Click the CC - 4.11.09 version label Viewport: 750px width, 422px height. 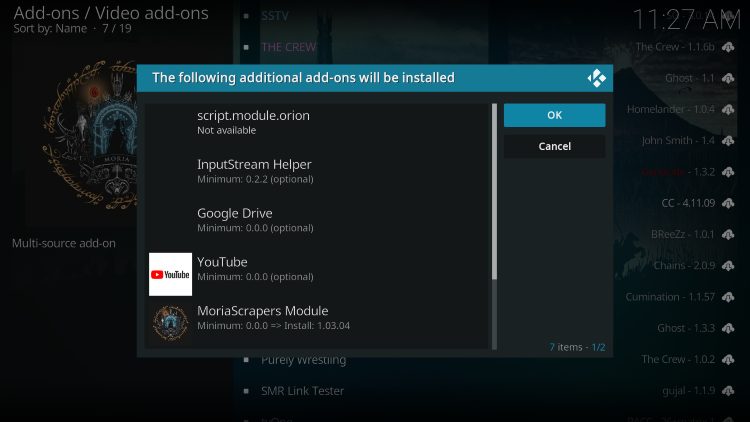pos(688,203)
